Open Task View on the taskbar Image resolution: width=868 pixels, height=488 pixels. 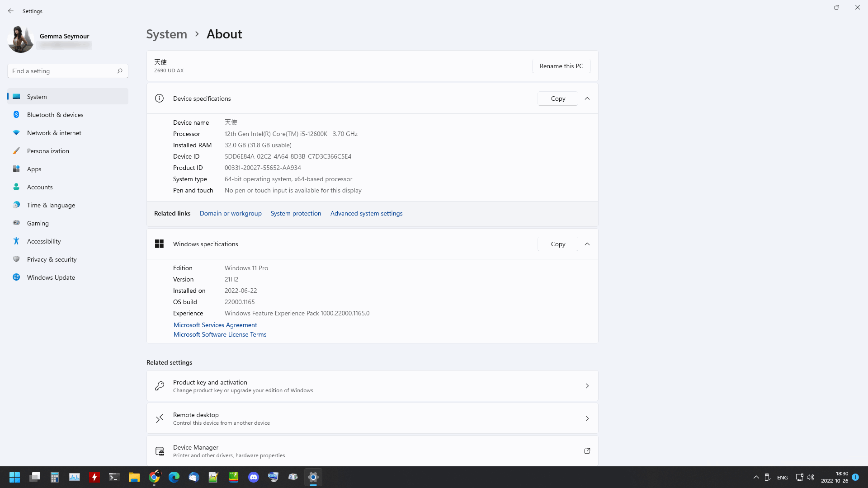point(35,477)
